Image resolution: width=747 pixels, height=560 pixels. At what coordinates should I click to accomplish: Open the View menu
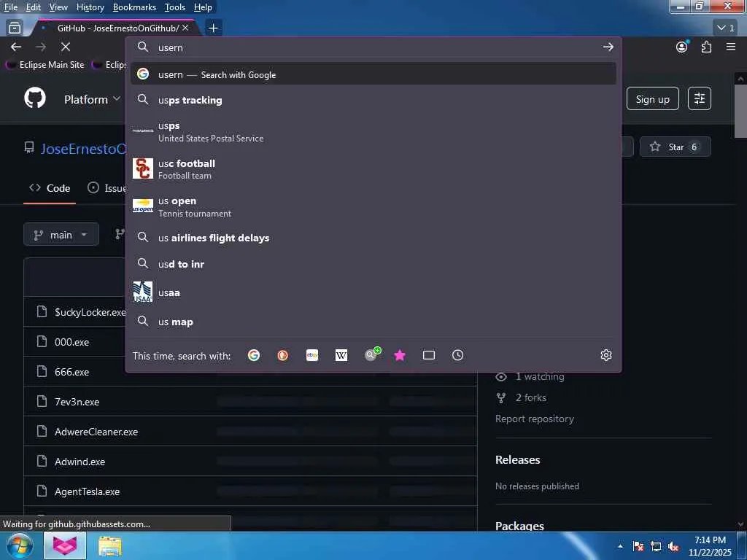pyautogui.click(x=58, y=7)
